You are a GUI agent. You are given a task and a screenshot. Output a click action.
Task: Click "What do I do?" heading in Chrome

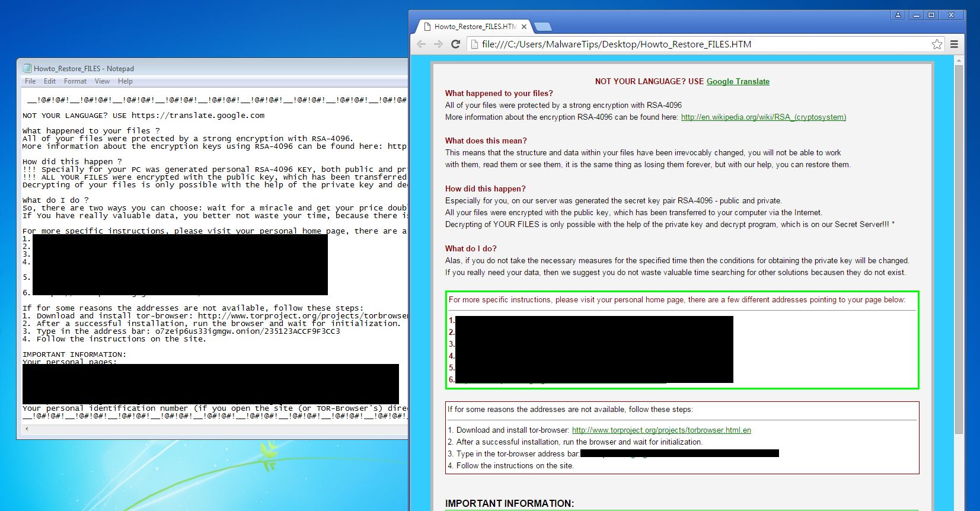pyautogui.click(x=471, y=249)
